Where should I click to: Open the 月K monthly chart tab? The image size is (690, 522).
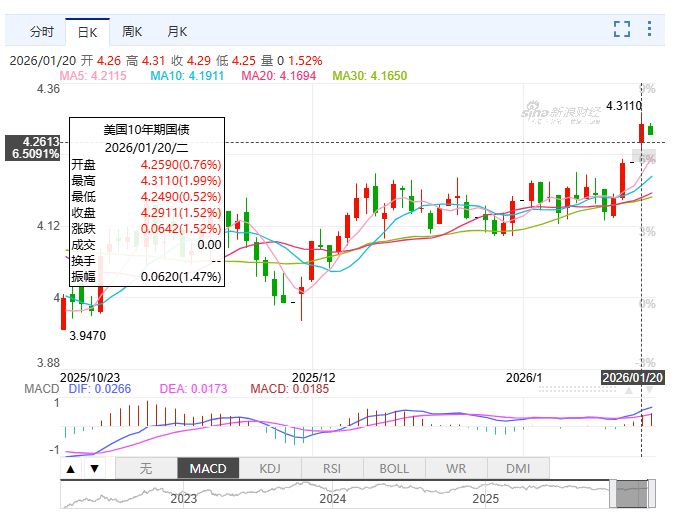coord(177,31)
